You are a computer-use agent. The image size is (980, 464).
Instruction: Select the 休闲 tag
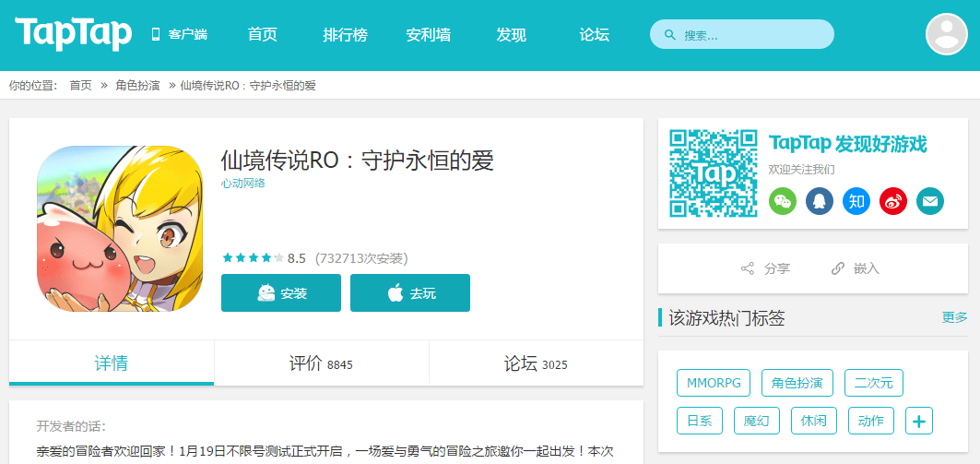(x=814, y=421)
